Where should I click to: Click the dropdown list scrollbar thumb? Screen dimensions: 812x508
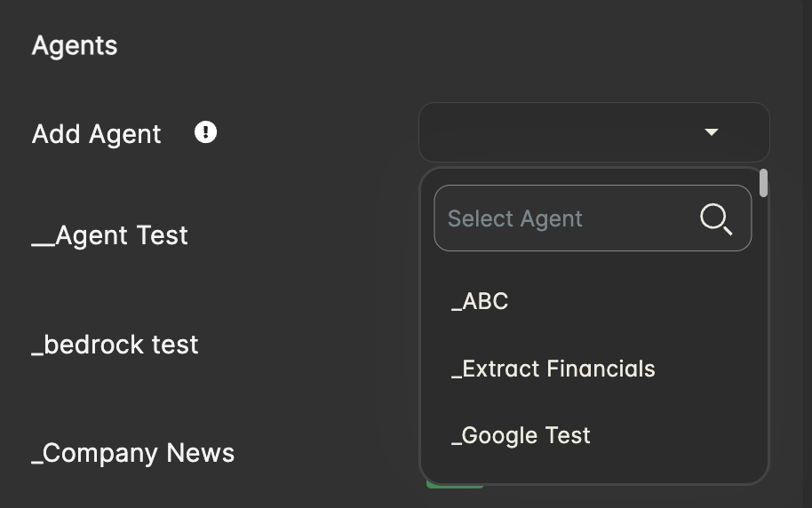764,183
